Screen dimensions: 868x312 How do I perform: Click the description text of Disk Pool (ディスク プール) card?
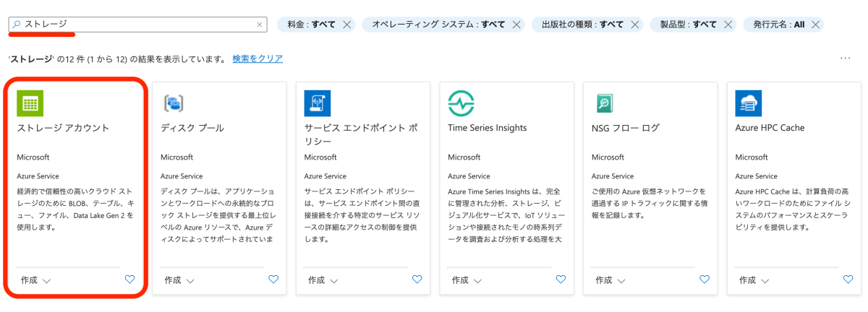pos(217,215)
